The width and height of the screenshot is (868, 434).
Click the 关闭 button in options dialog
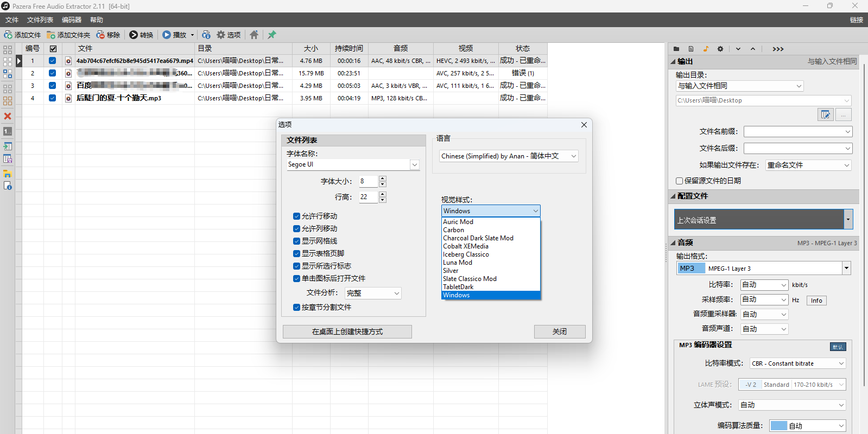click(559, 331)
